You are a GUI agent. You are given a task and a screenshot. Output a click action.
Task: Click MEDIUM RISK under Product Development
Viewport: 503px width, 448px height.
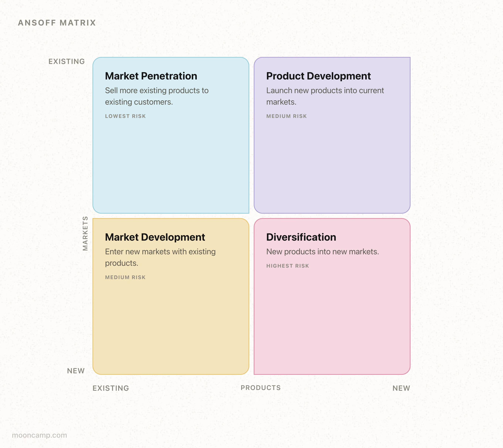tap(286, 116)
